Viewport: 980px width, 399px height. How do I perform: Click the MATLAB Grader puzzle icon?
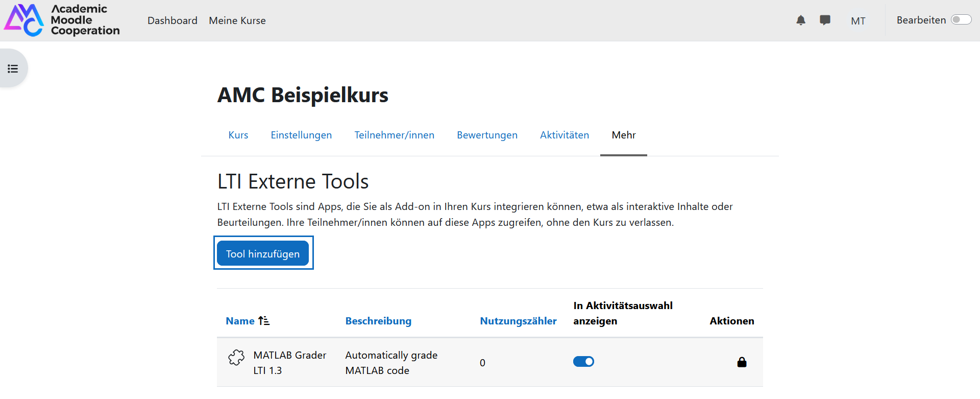[236, 358]
